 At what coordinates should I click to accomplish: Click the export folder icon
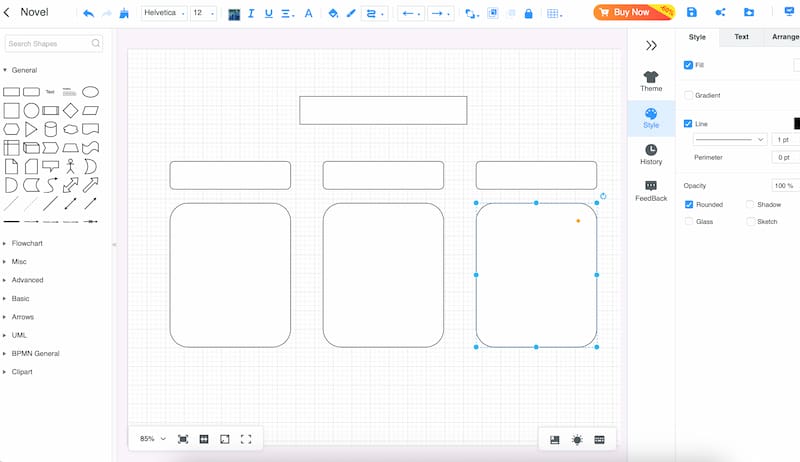[x=749, y=12]
